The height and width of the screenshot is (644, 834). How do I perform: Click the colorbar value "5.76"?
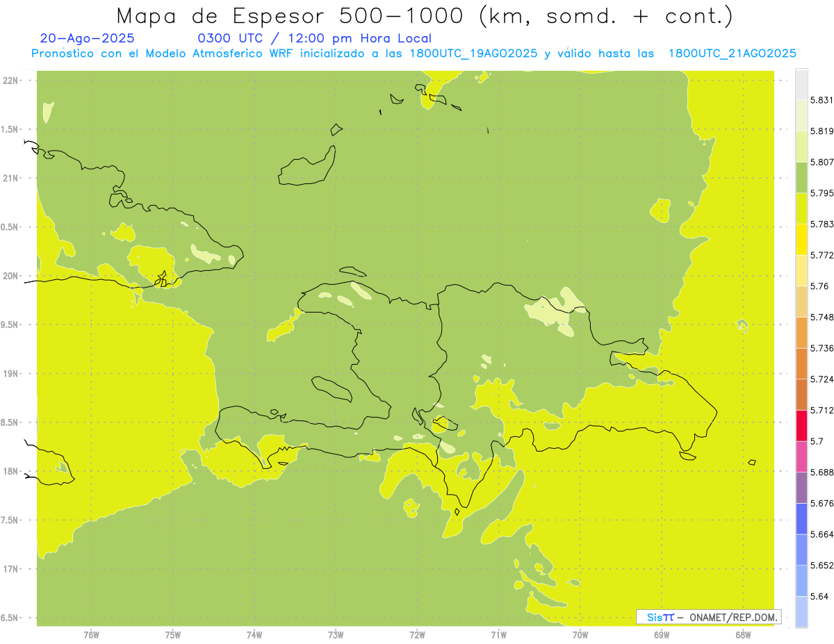(x=819, y=286)
